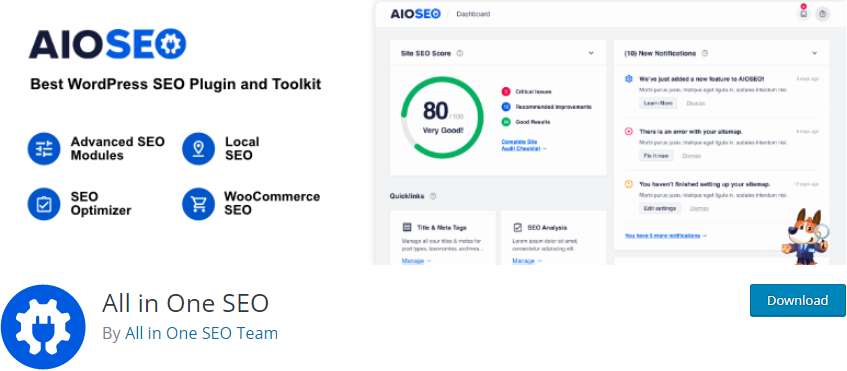This screenshot has height=371, width=847.
Task: Click the help icon in dashboard header
Action: (x=822, y=14)
